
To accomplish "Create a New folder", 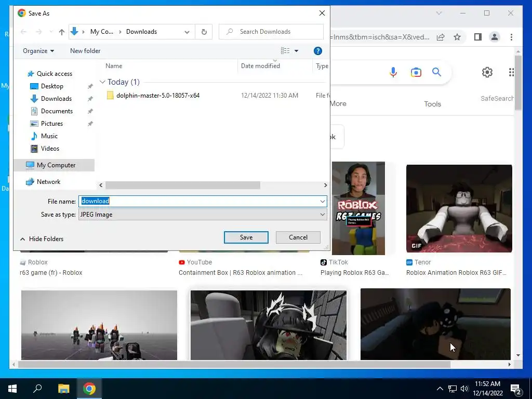I will coord(85,51).
